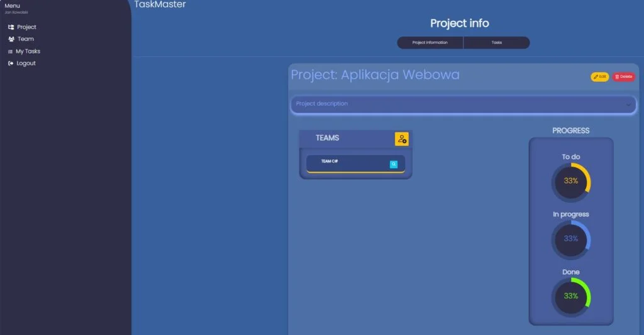This screenshot has width=644, height=335.
Task: Click the Logout arrow icon
Action: (x=11, y=63)
